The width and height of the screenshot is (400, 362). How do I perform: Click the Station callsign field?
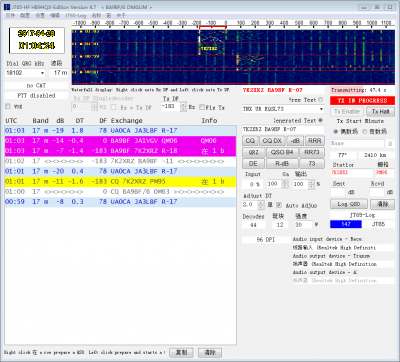[x=351, y=173]
